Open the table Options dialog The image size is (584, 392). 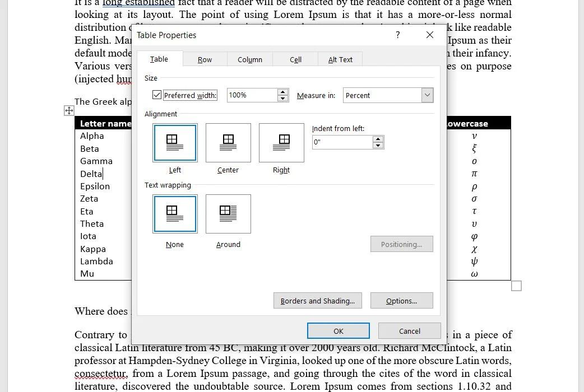point(401,301)
